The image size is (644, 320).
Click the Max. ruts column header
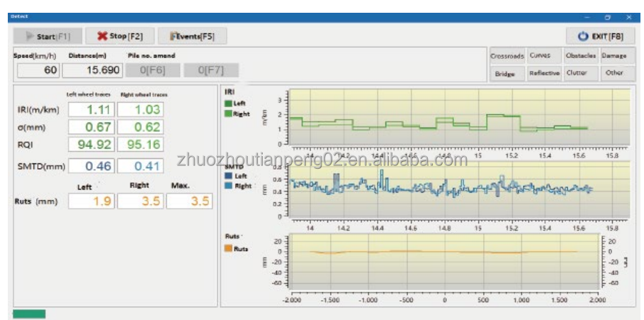click(x=180, y=185)
